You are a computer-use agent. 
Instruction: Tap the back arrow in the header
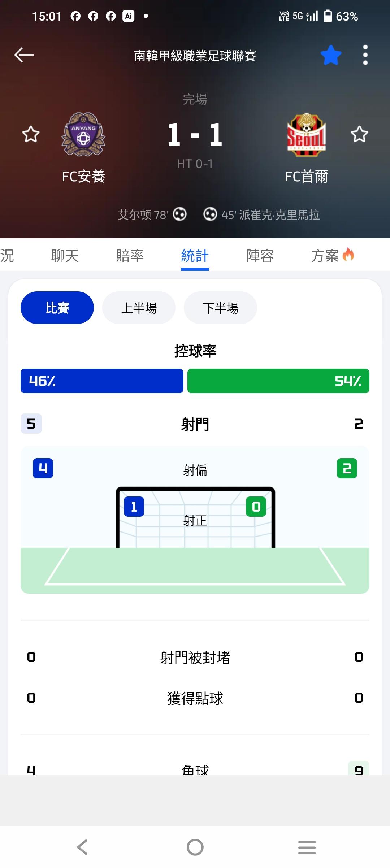coord(24,55)
